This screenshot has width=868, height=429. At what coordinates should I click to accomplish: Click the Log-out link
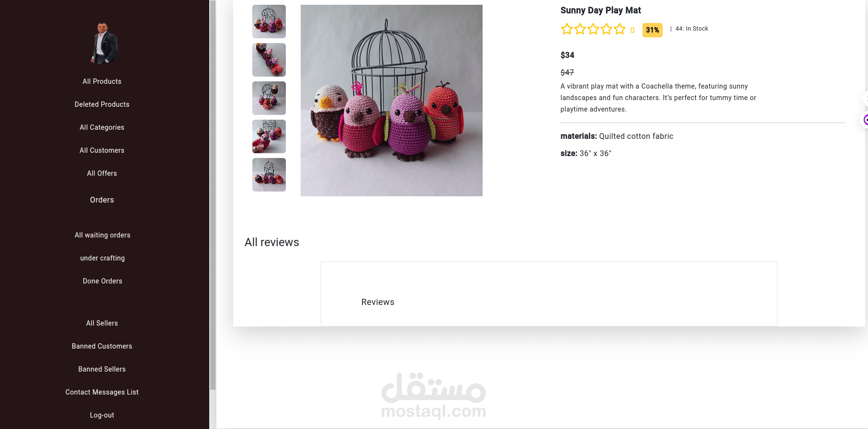tap(102, 415)
